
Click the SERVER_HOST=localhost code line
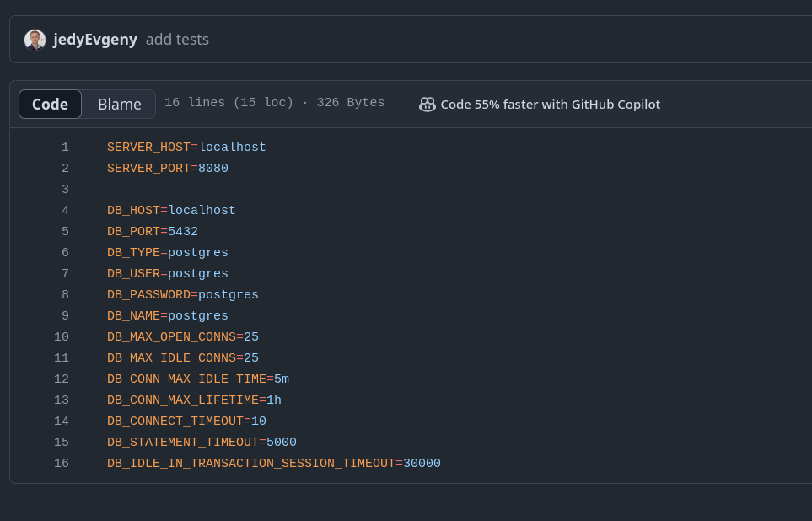point(186,148)
